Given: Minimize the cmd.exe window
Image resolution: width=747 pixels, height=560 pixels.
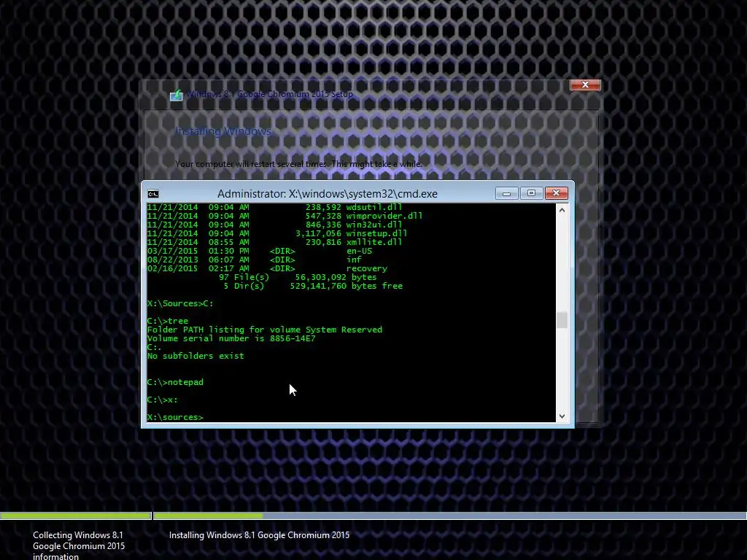Looking at the screenshot, I should [506, 193].
